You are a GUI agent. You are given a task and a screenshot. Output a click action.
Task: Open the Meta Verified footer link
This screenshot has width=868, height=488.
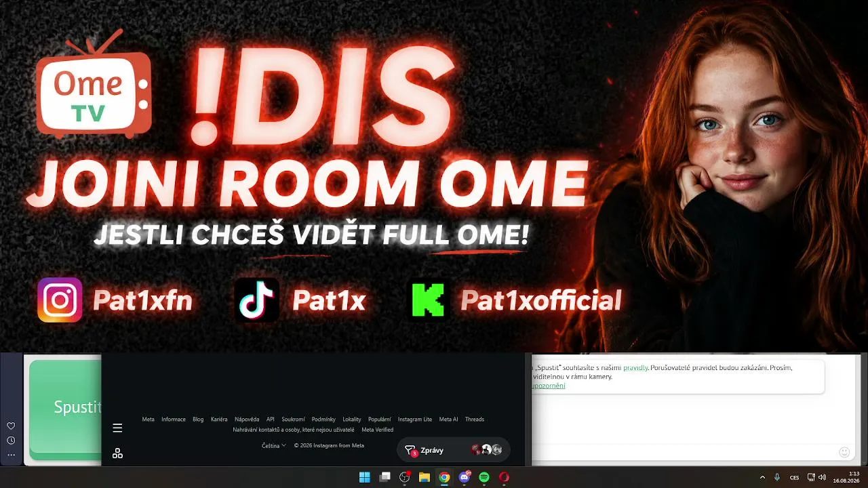(378, 430)
